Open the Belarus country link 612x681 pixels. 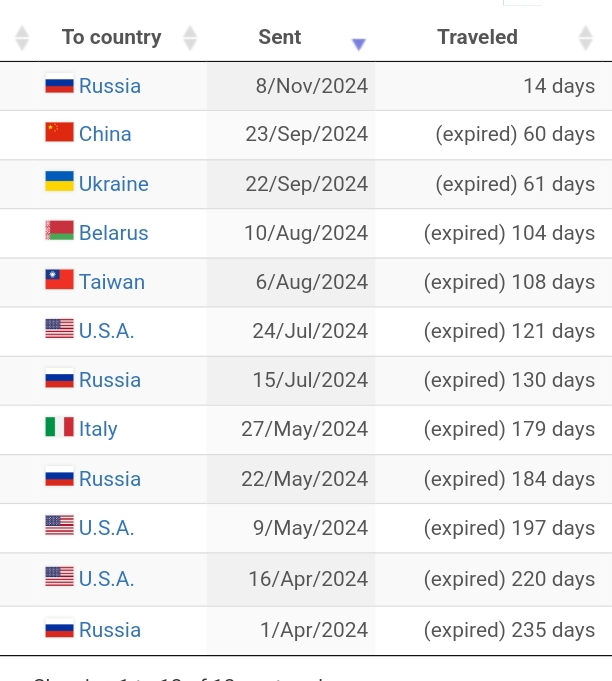[x=114, y=233]
